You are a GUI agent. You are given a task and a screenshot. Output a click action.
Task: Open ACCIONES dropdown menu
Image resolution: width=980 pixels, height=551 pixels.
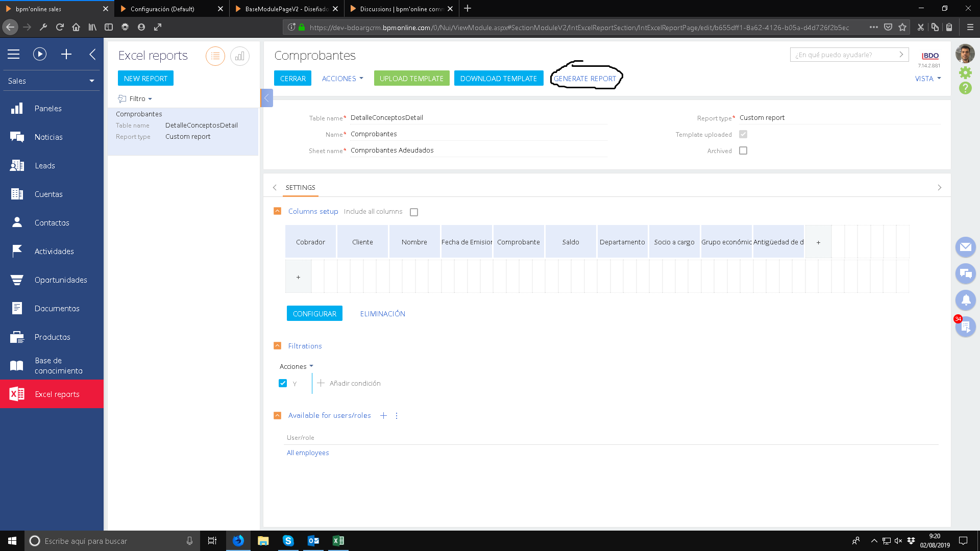tap(342, 79)
